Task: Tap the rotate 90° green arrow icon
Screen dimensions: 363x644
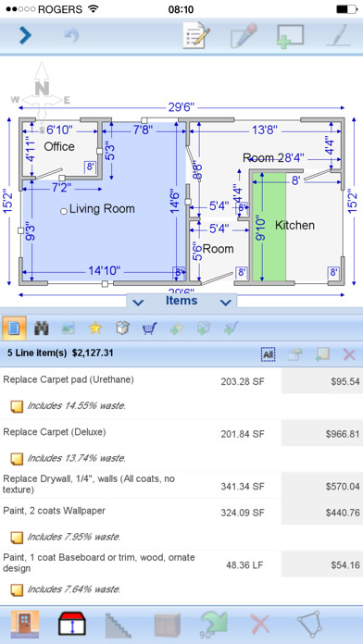Action: pyautogui.click(x=214, y=625)
